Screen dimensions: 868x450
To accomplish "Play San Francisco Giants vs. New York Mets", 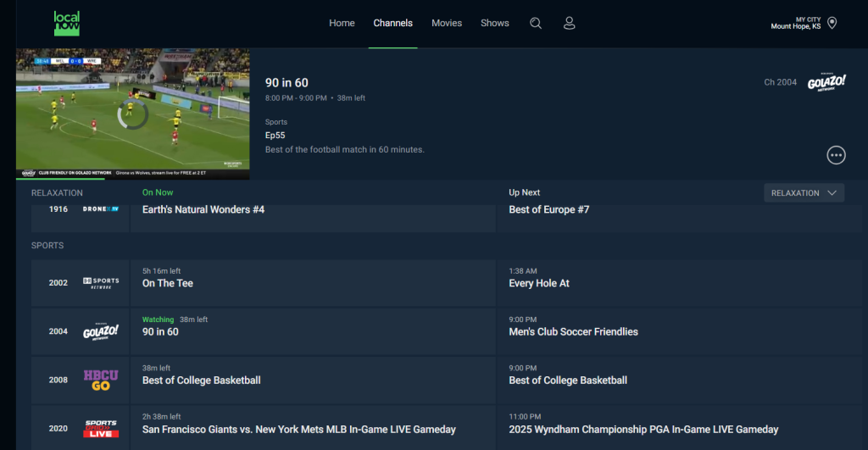I will click(313, 428).
